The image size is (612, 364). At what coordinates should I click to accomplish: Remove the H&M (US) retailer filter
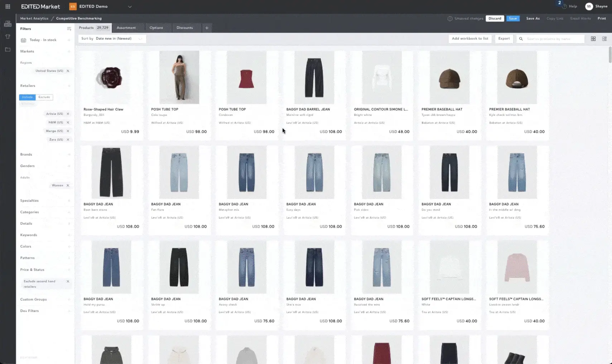68,122
